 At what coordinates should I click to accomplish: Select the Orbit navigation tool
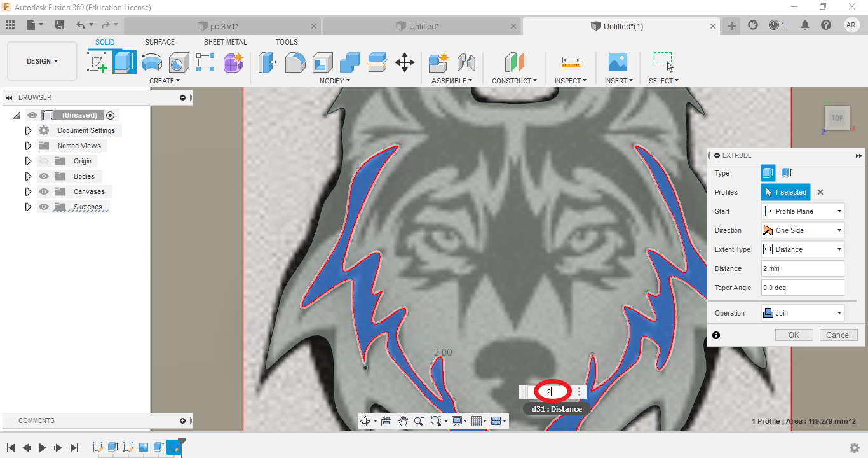365,421
